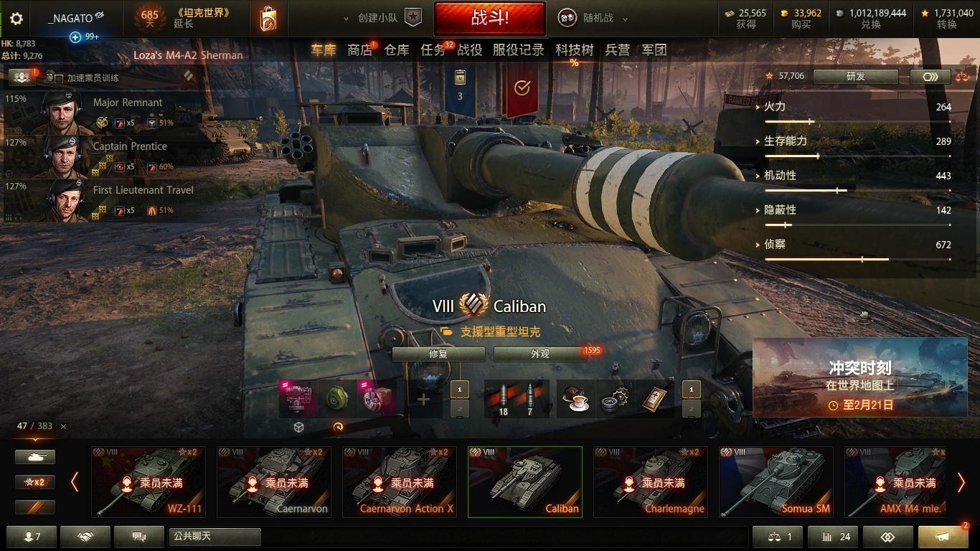Open the store tab
The image size is (980, 551).
359,50
